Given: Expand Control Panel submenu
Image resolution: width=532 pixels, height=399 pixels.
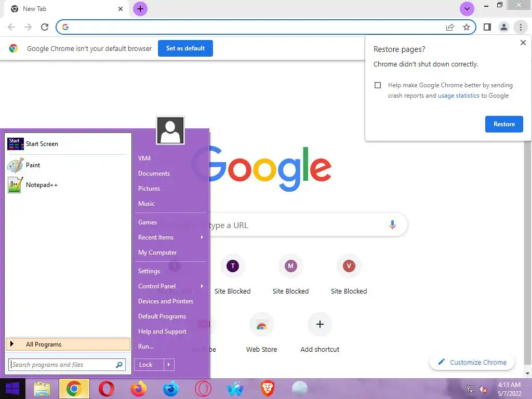Looking at the screenshot, I should pos(170,286).
